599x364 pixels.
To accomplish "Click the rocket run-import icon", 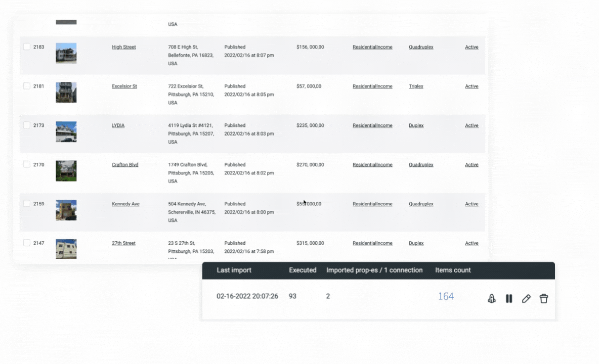I will pyautogui.click(x=491, y=299).
